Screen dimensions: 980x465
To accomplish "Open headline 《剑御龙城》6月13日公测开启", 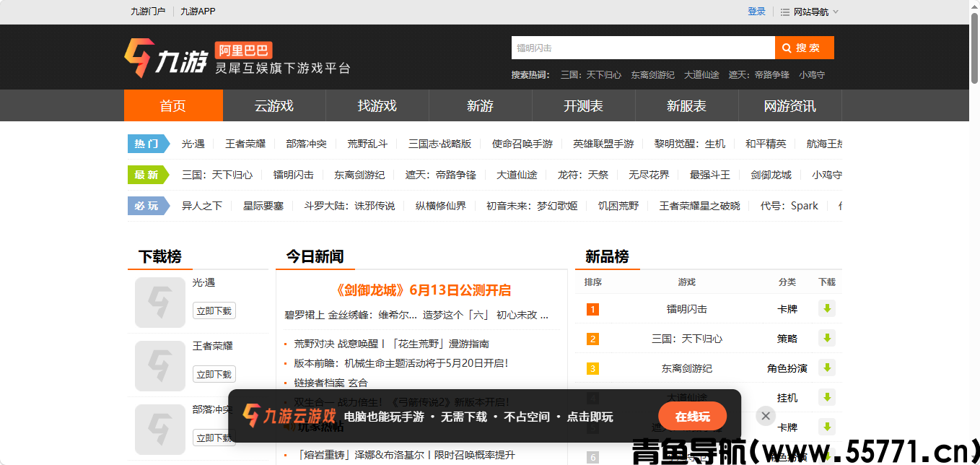I will coord(424,290).
